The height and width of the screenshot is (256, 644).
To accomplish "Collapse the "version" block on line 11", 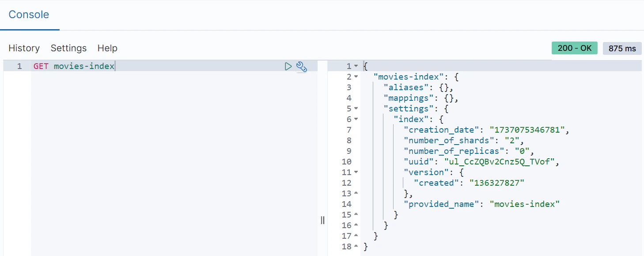I will click(x=356, y=172).
